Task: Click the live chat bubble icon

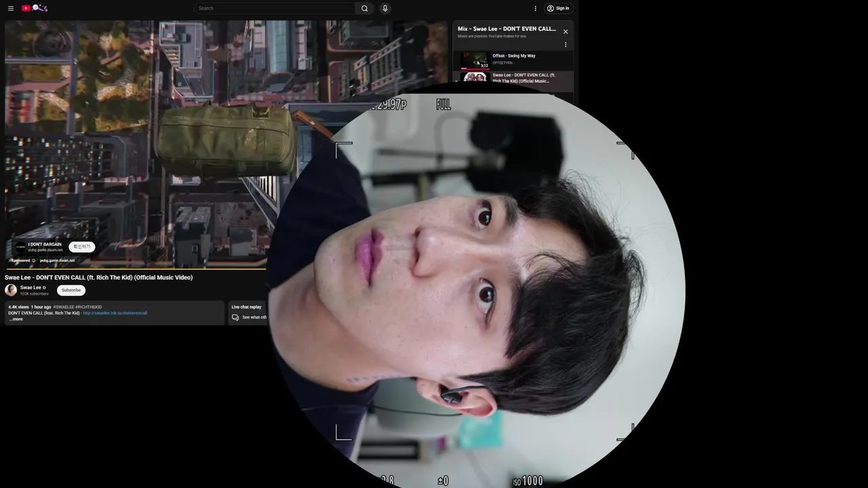Action: click(x=235, y=317)
